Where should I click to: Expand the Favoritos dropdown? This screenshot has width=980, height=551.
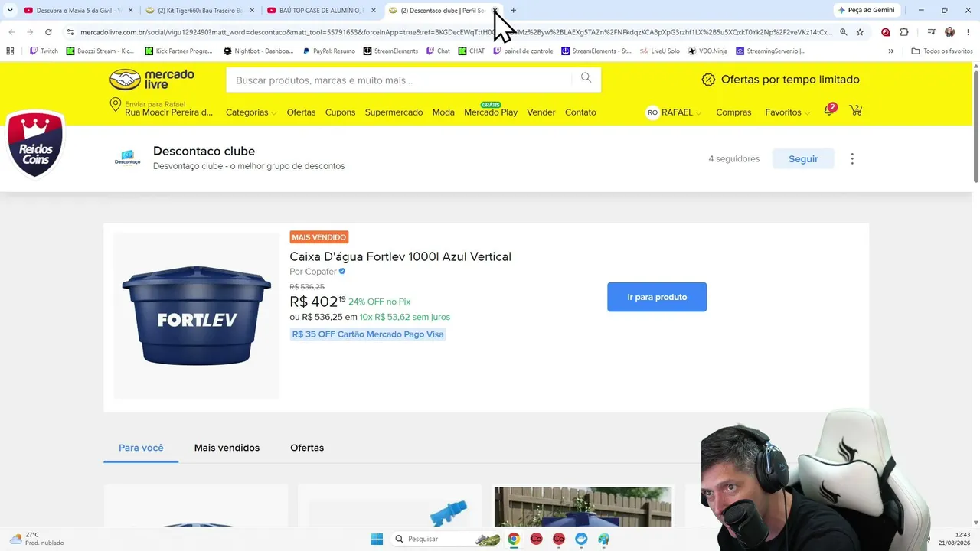point(787,112)
